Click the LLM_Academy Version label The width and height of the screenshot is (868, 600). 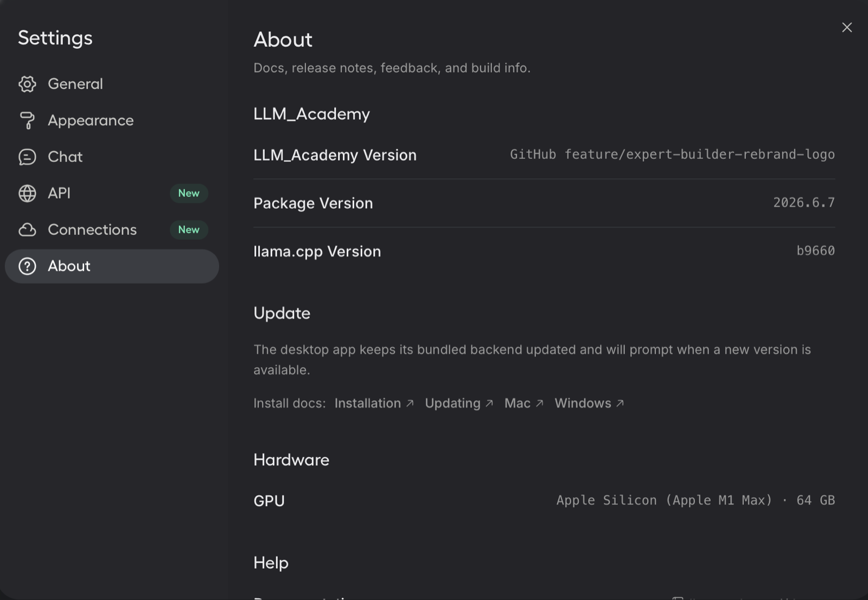point(335,155)
